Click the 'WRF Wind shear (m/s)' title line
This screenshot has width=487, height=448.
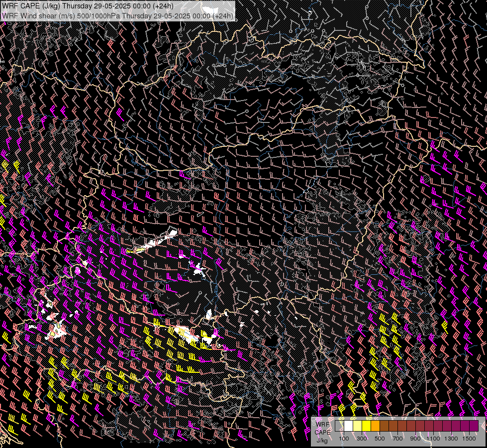[x=117, y=15]
